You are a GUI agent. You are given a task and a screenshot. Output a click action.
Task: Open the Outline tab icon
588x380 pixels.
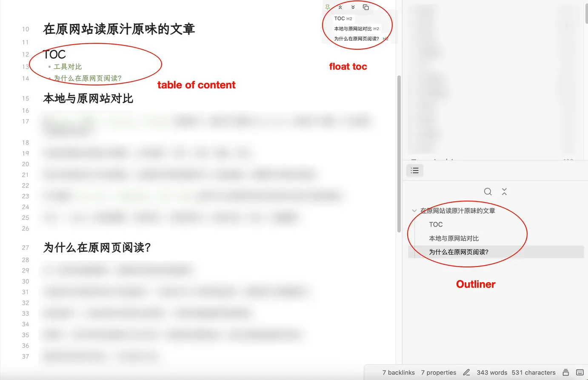coord(415,170)
